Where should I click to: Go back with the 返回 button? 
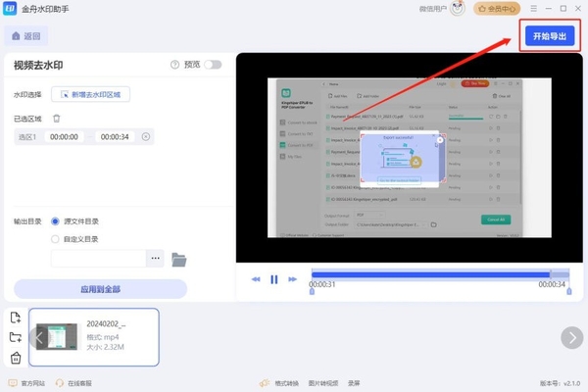pyautogui.click(x=25, y=36)
